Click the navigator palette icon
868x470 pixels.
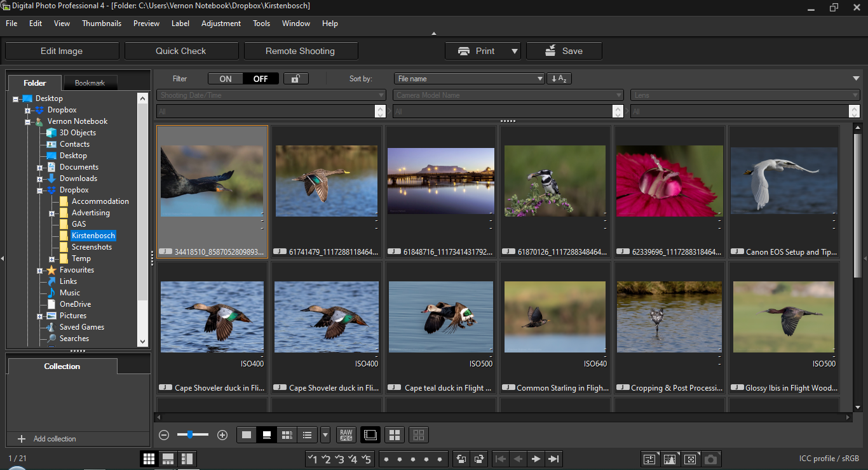tap(690, 459)
